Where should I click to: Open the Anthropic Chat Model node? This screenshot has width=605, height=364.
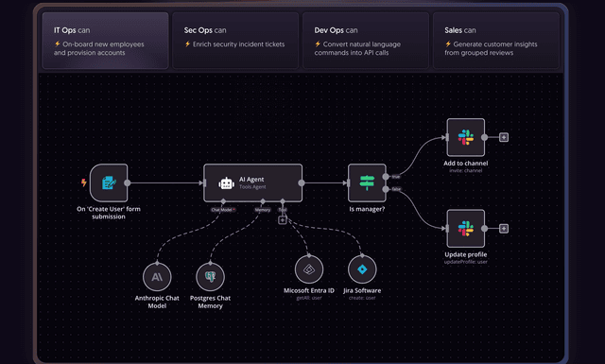pyautogui.click(x=157, y=277)
